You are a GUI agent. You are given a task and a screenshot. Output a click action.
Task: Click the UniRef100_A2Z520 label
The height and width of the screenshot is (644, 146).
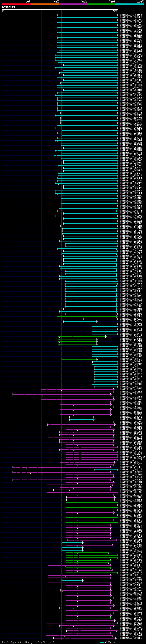(131, 580)
